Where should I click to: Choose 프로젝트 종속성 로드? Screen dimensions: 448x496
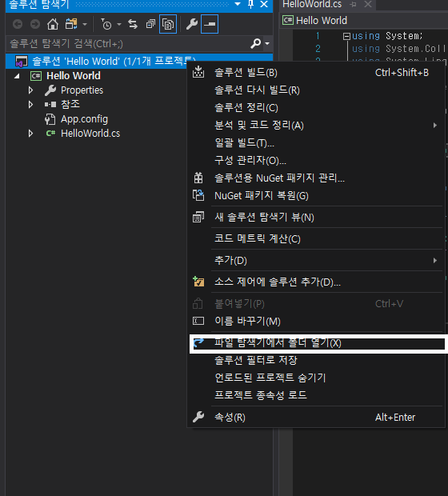pos(316,395)
